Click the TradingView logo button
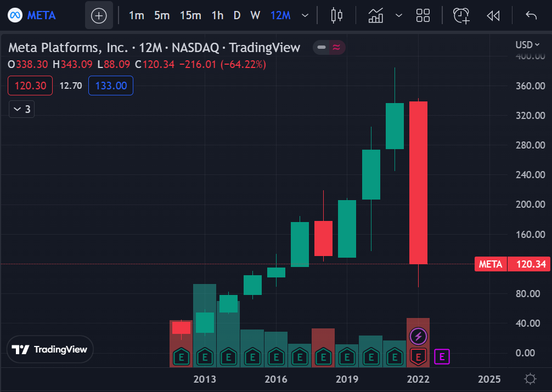This screenshot has height=392, width=552. [50, 349]
